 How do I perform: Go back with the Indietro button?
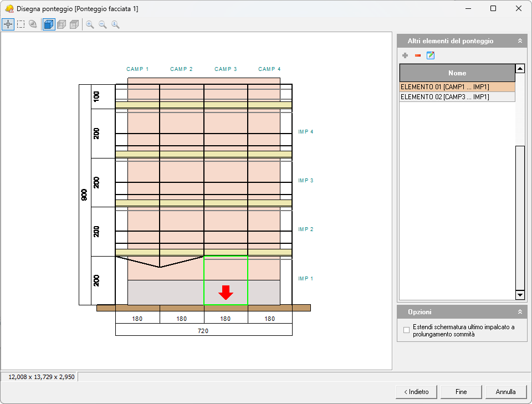click(416, 392)
